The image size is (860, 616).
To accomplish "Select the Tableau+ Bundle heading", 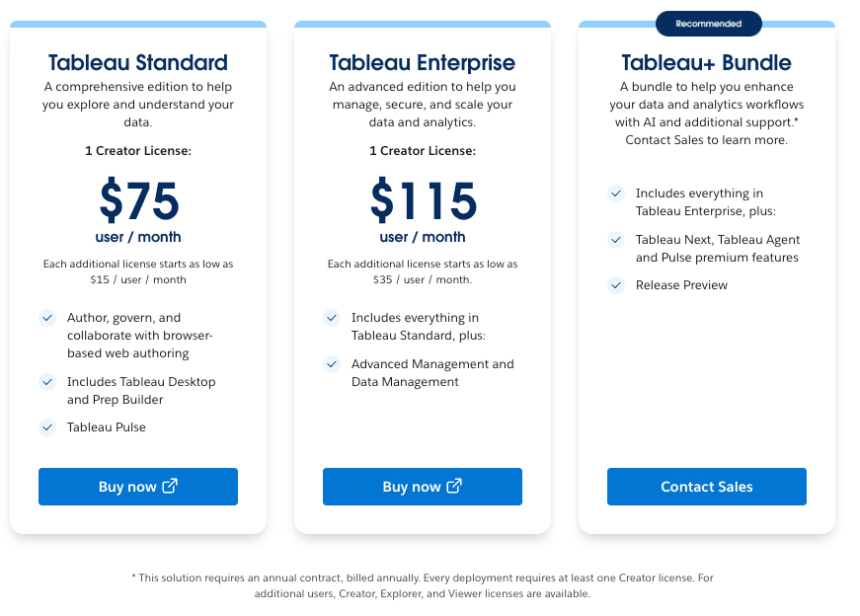I will (x=707, y=63).
